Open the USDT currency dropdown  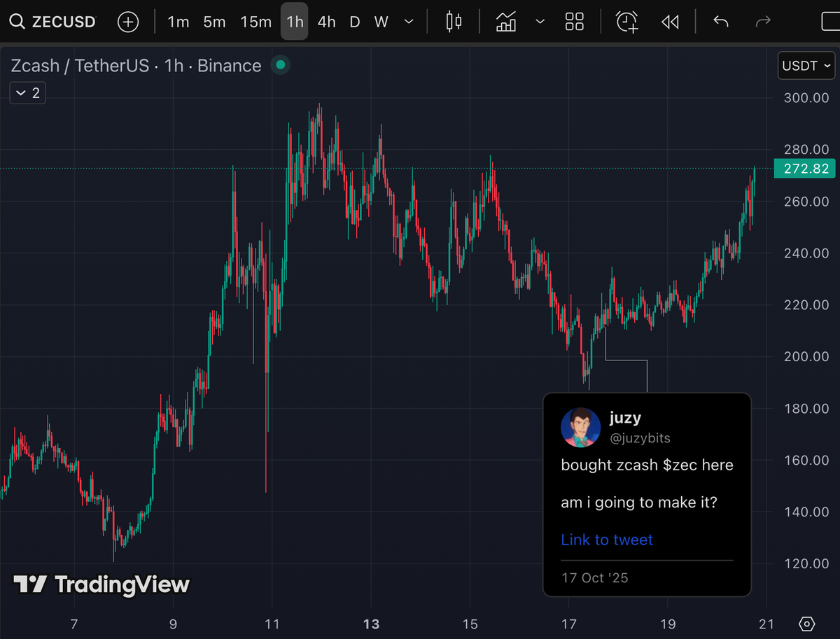pos(806,66)
